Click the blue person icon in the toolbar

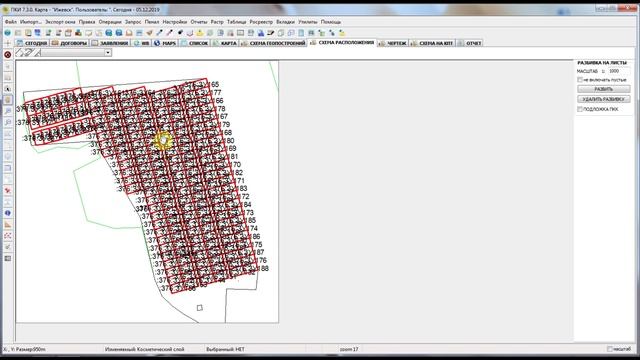pos(261,33)
